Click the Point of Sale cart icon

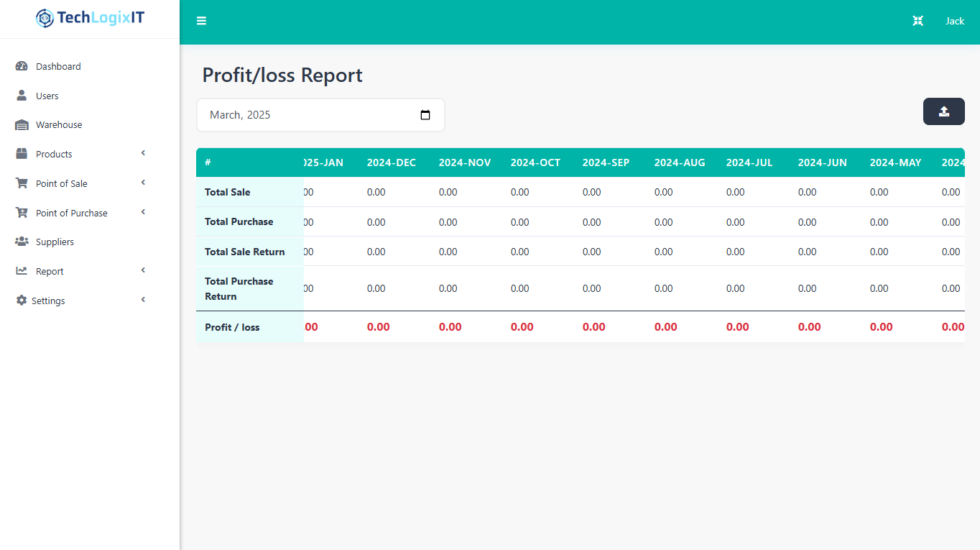coord(22,183)
